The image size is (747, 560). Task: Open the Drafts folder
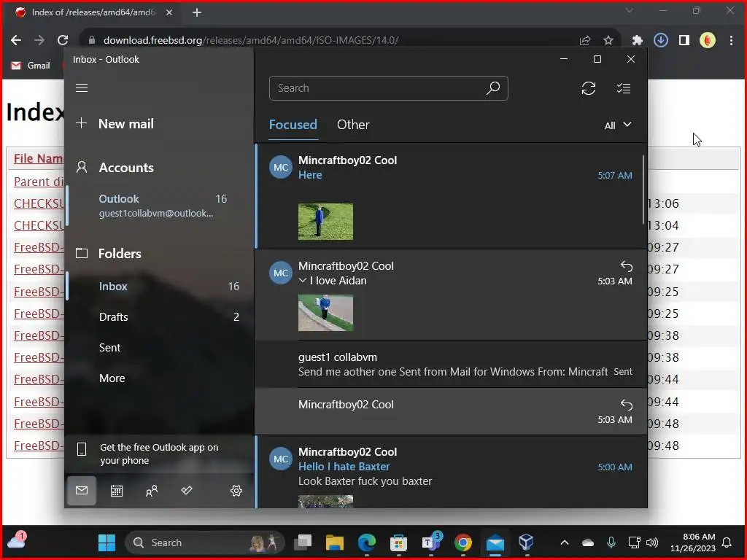pyautogui.click(x=158, y=316)
